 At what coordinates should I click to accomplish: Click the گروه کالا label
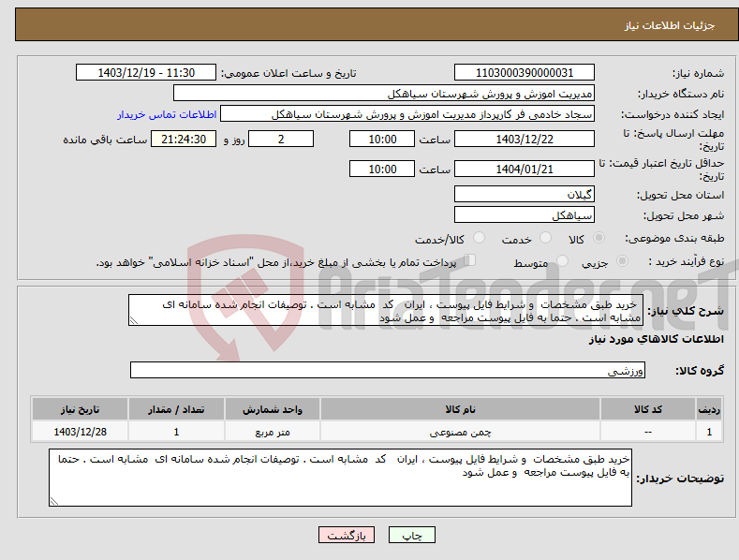coord(700,371)
